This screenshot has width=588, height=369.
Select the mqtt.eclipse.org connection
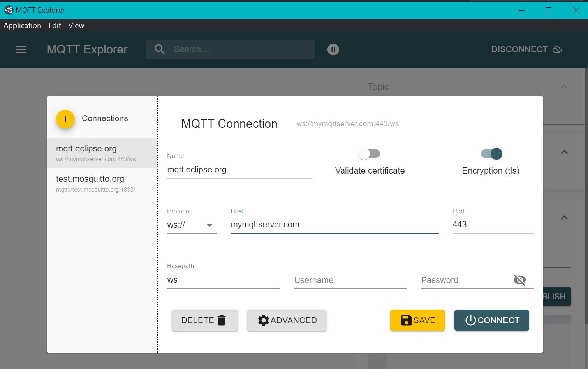click(x=102, y=153)
